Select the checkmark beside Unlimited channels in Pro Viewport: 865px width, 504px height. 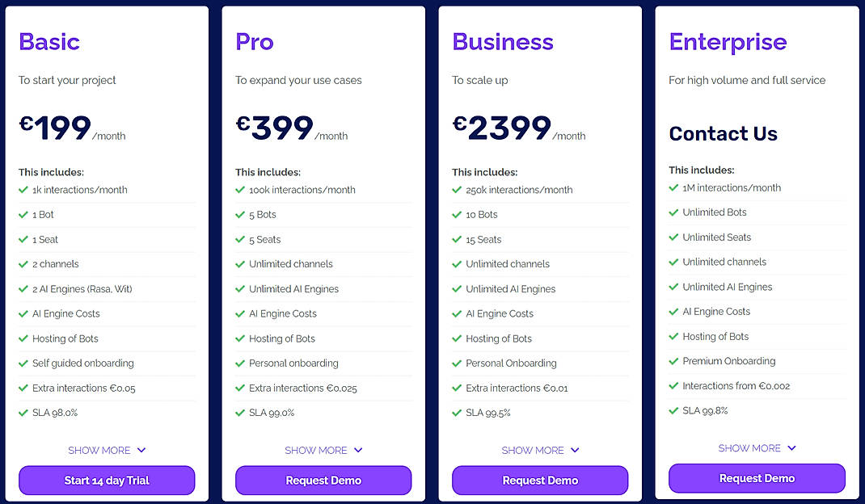240,264
